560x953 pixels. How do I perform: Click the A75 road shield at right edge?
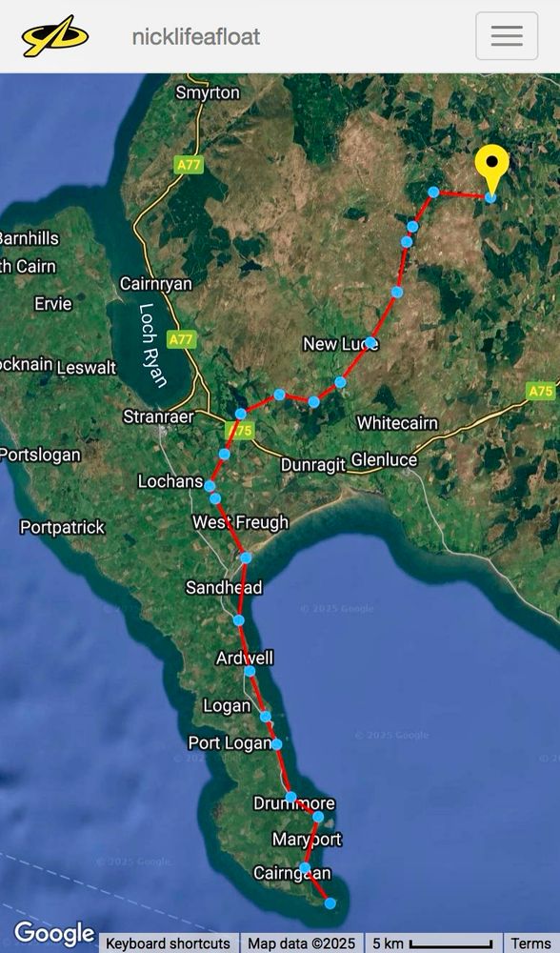click(541, 391)
